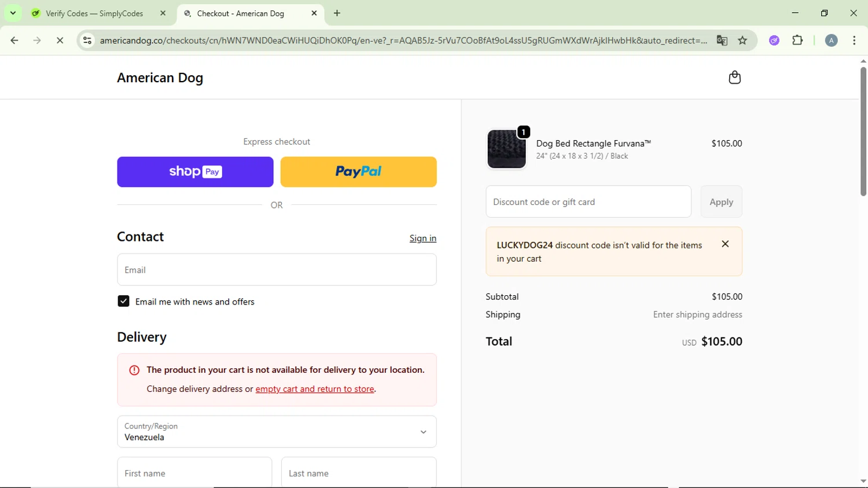Click the scrollbar down arrow
This screenshot has width=868, height=488.
(x=863, y=482)
